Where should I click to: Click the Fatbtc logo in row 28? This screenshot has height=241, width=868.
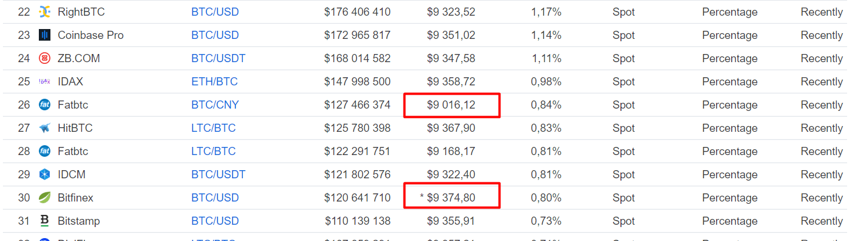point(45,152)
